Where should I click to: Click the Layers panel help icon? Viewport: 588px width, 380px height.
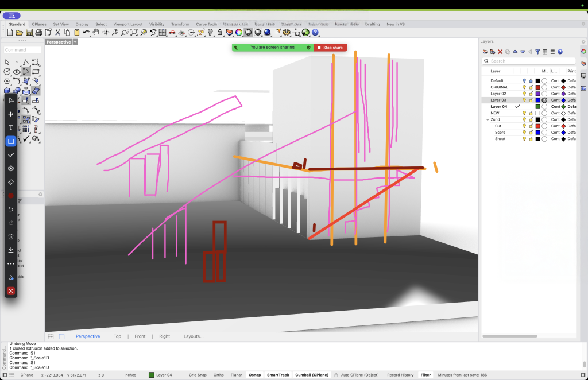click(x=559, y=52)
